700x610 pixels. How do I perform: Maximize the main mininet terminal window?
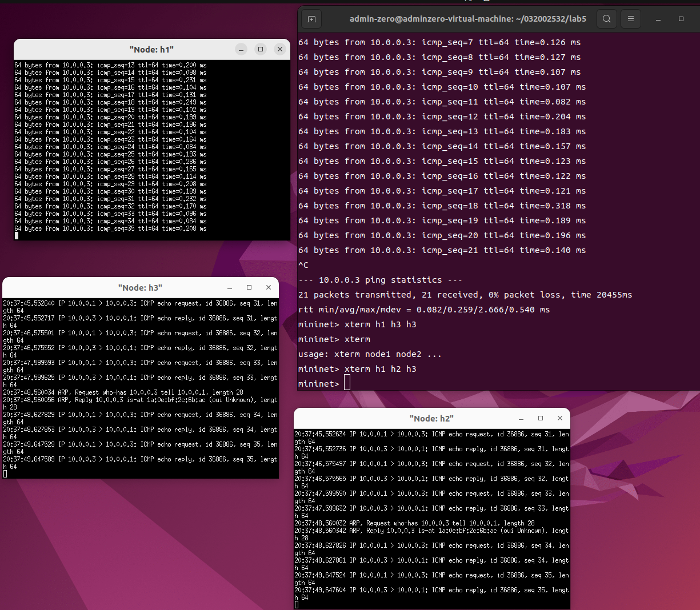(681, 19)
